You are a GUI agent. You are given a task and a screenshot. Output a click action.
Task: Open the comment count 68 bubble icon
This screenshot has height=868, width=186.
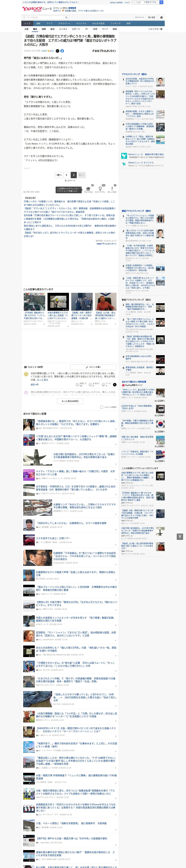(44, 51)
